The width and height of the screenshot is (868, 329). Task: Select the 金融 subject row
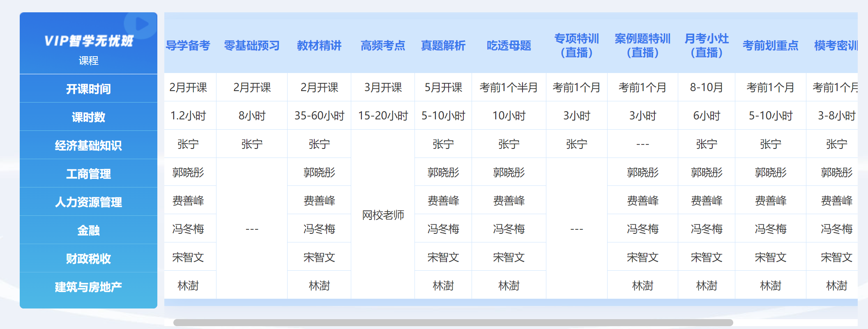point(88,230)
